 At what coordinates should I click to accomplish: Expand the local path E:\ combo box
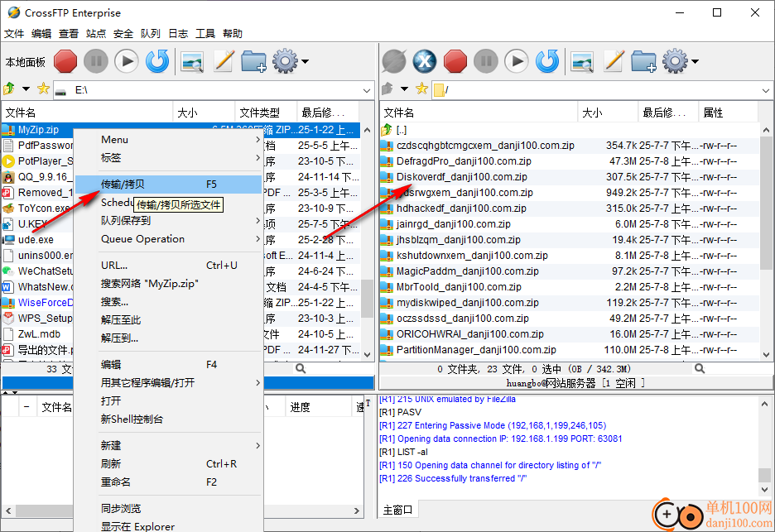click(366, 90)
